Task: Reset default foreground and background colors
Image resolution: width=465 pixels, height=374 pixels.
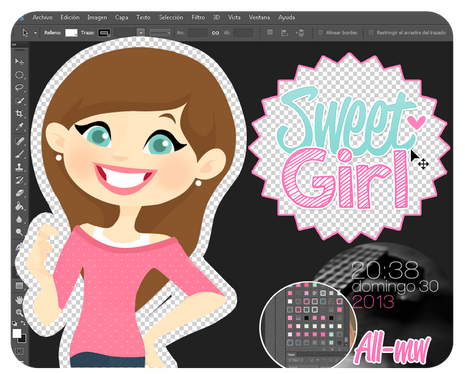Action: [15, 323]
